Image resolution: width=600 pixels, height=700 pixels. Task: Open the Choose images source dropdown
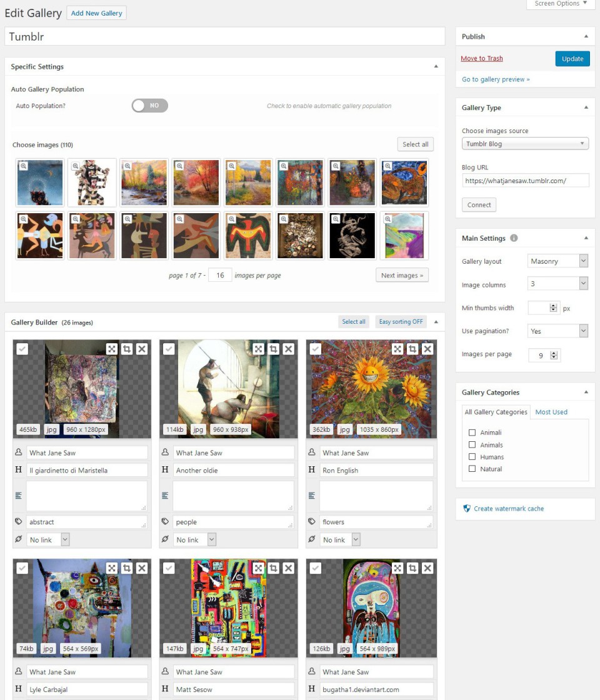[x=525, y=144]
